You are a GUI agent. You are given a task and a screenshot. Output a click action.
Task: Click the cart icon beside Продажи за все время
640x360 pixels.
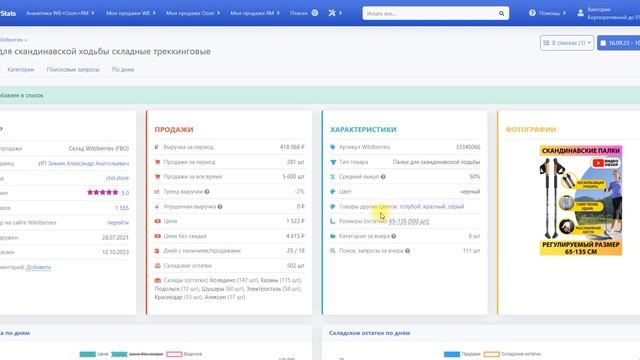[157, 177]
